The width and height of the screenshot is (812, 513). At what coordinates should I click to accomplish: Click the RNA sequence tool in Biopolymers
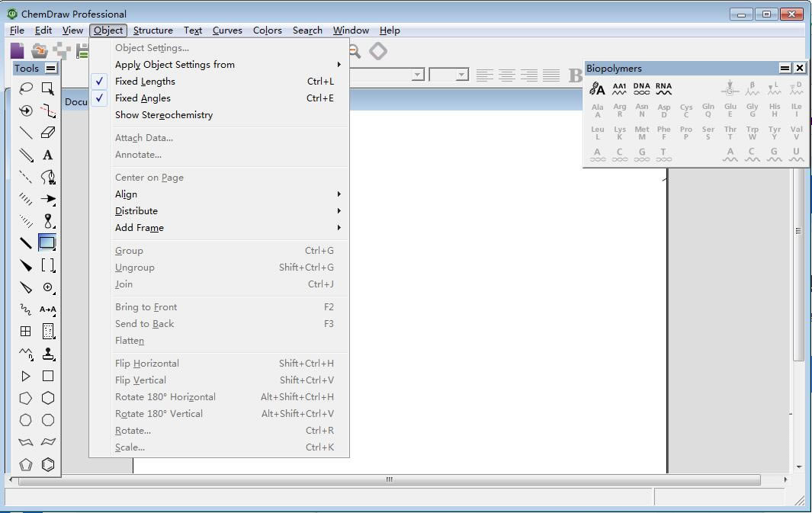(664, 88)
